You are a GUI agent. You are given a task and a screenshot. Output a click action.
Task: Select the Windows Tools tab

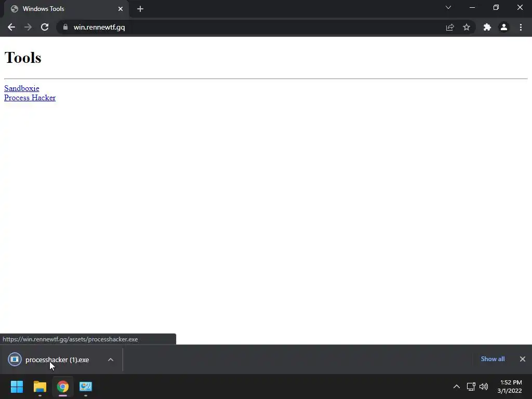(x=66, y=9)
